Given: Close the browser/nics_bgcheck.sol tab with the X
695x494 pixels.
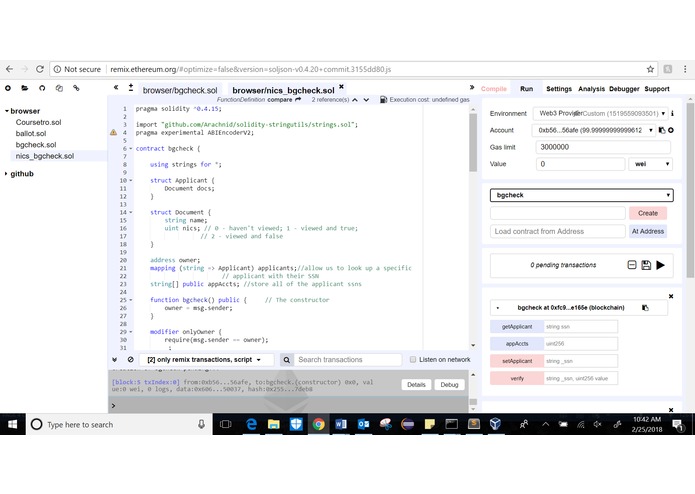Looking at the screenshot, I should point(341,86).
